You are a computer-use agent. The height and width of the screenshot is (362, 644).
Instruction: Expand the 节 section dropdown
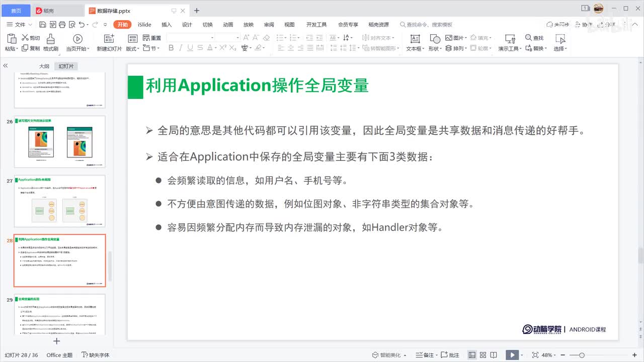point(151,48)
